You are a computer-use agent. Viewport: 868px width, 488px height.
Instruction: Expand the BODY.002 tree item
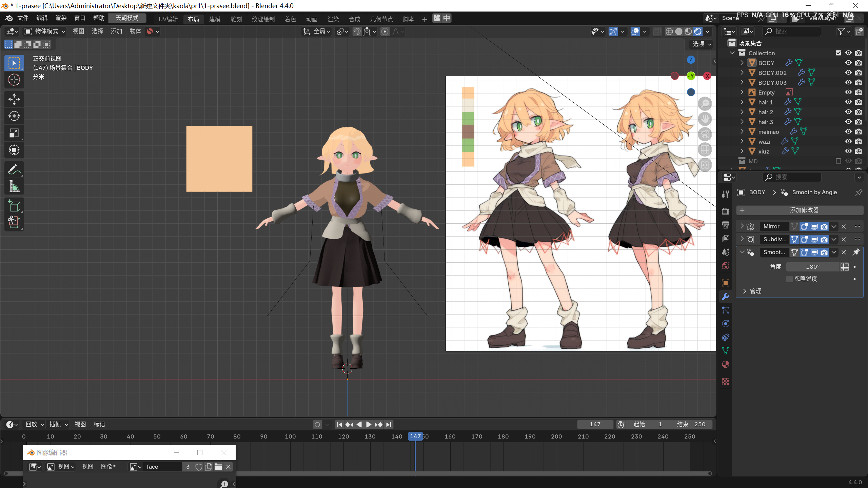pyautogui.click(x=742, y=73)
